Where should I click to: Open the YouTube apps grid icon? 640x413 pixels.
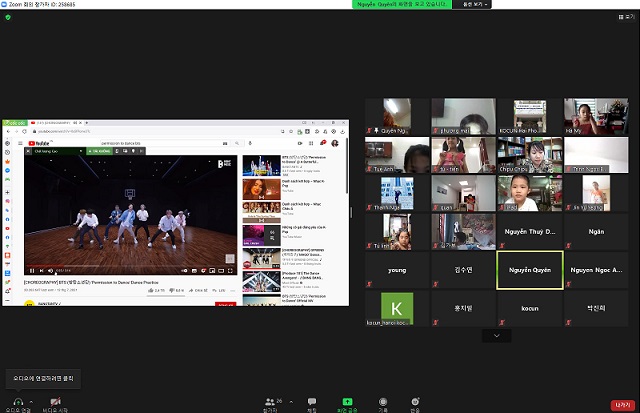(311, 143)
